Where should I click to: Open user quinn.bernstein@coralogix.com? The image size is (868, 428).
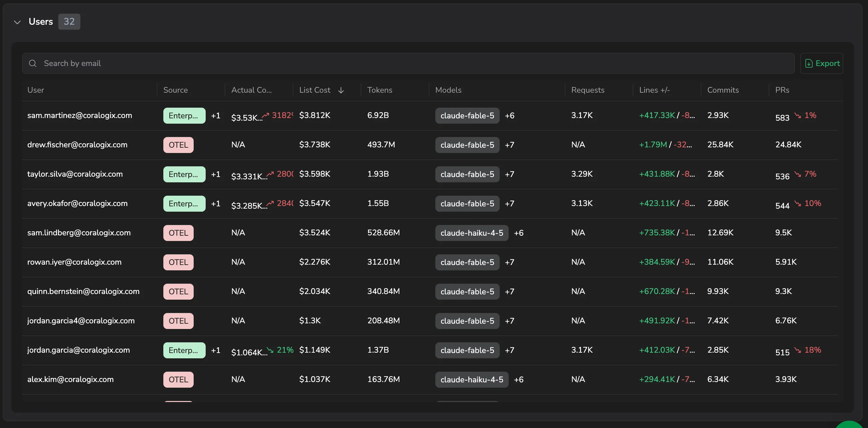pyautogui.click(x=83, y=291)
